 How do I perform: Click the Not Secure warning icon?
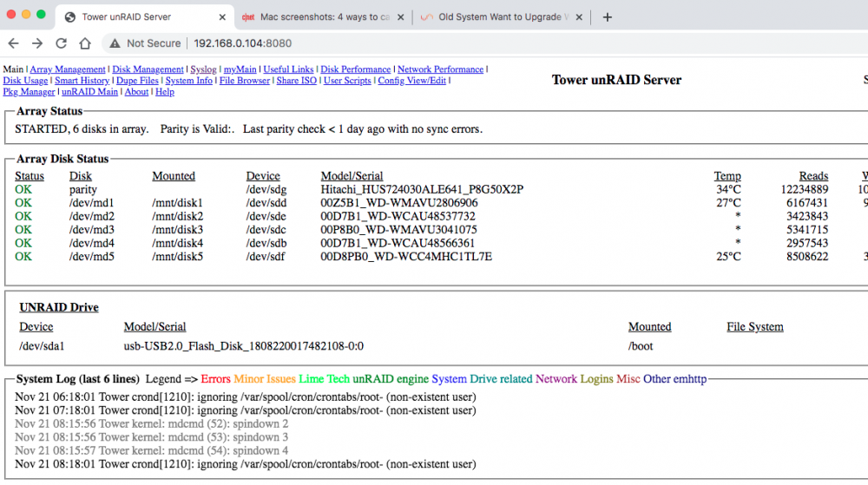tap(115, 43)
